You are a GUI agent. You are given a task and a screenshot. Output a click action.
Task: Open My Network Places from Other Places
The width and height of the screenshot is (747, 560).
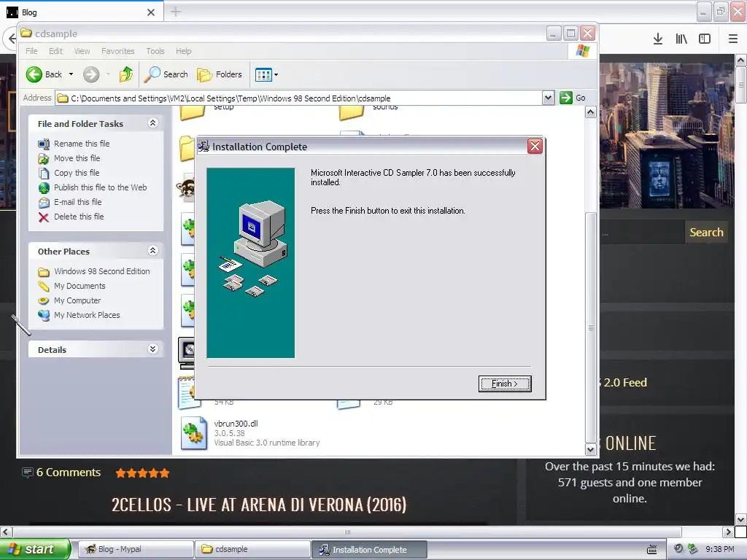coord(87,315)
